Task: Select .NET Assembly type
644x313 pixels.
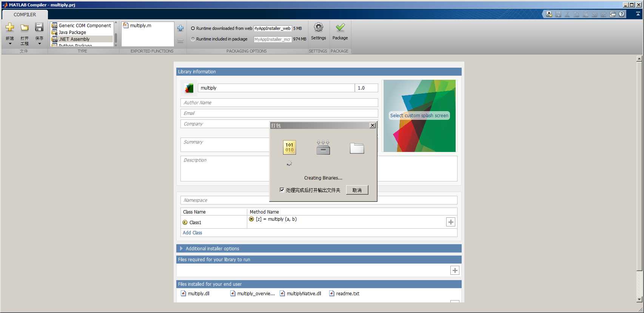Action: tap(82, 39)
